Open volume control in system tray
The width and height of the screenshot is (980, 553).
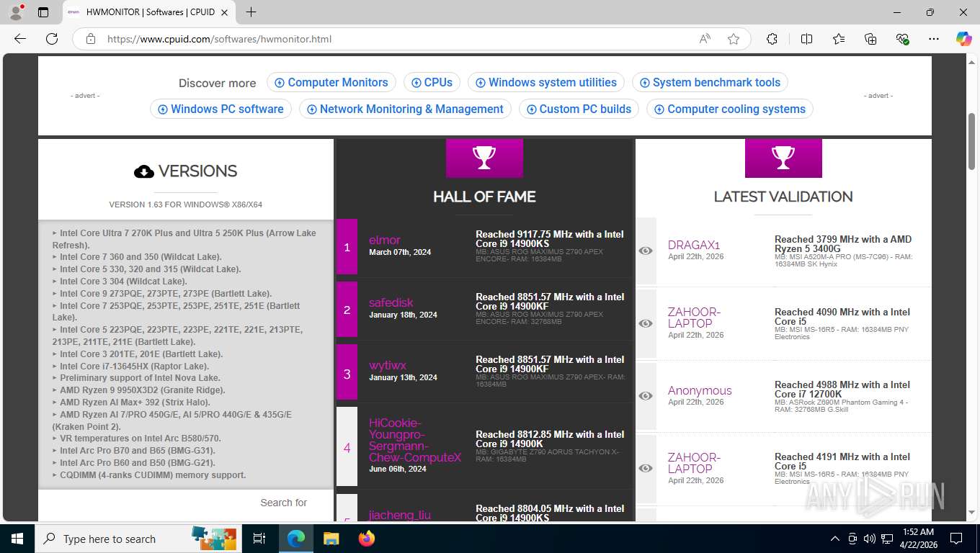point(870,539)
